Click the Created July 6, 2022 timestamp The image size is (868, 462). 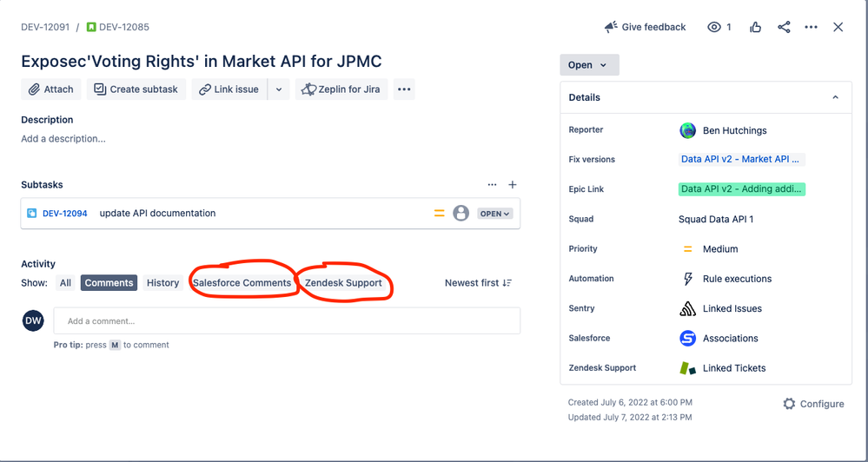tap(630, 402)
